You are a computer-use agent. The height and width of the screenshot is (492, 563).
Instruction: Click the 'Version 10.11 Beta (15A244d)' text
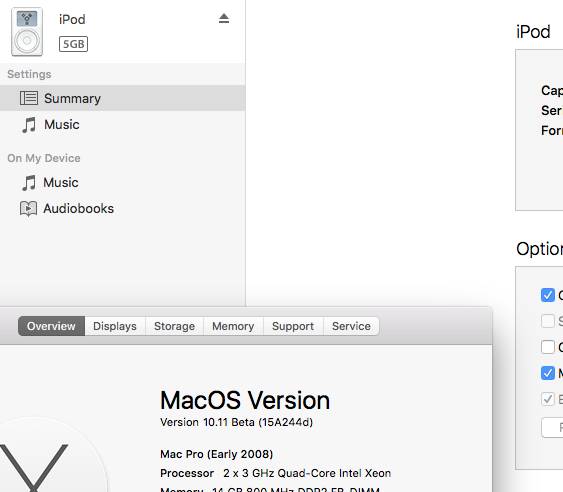237,422
